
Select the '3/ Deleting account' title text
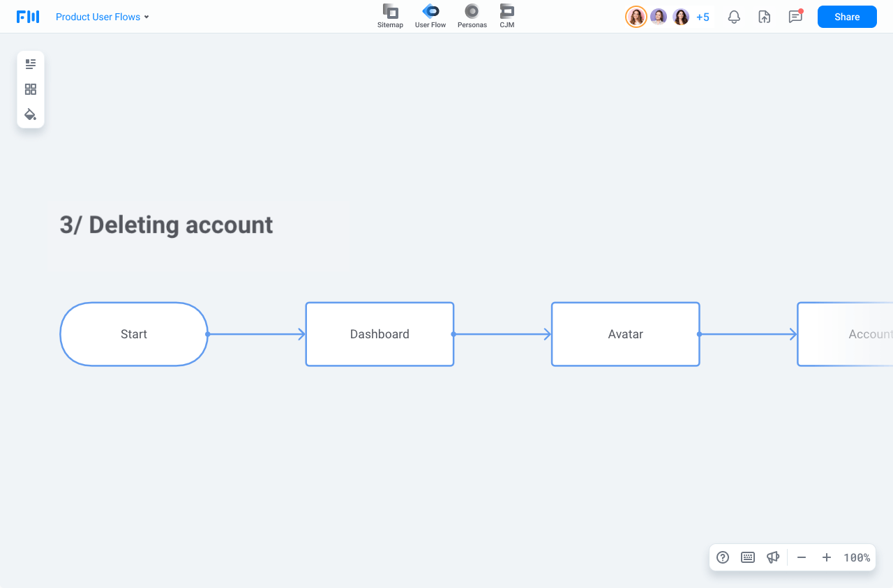pyautogui.click(x=166, y=225)
